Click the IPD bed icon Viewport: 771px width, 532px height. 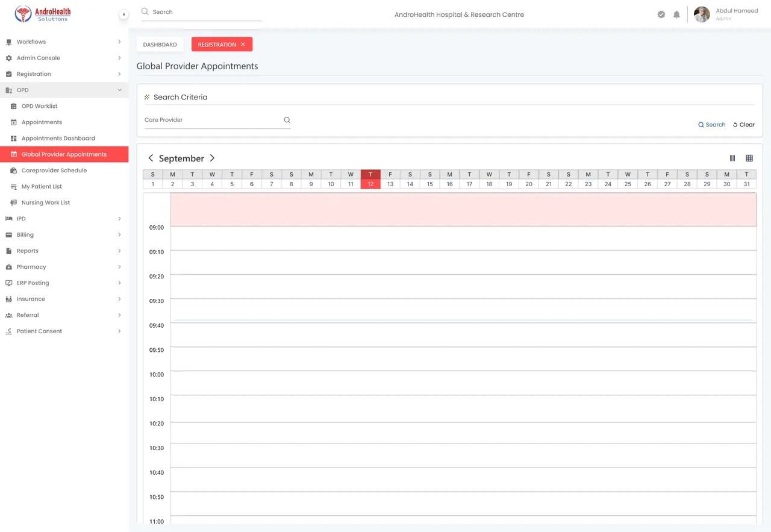pyautogui.click(x=8, y=219)
